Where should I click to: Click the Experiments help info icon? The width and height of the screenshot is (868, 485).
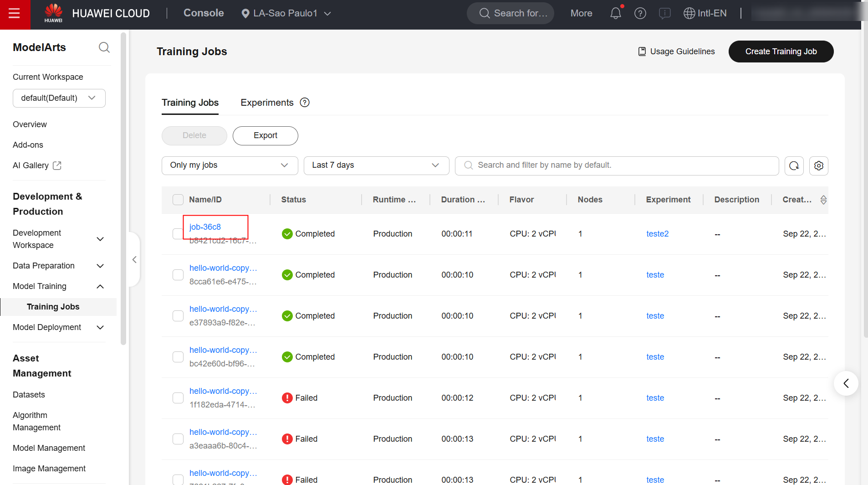(x=305, y=103)
